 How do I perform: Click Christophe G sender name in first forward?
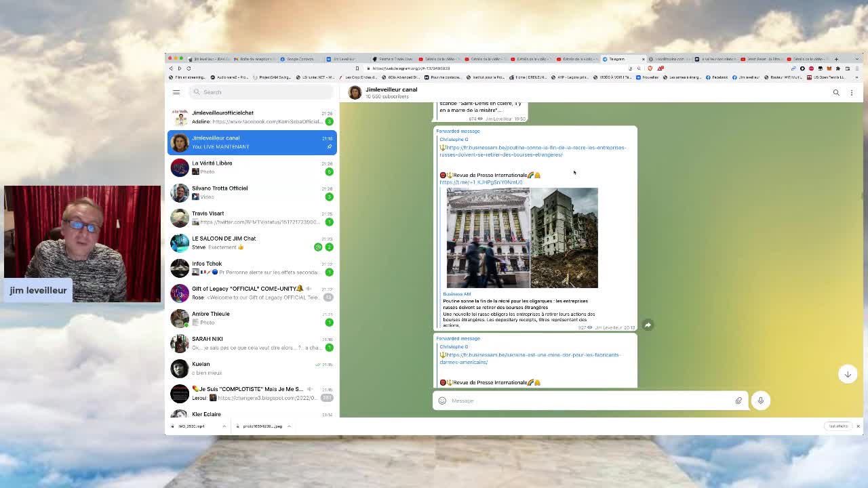(454, 140)
